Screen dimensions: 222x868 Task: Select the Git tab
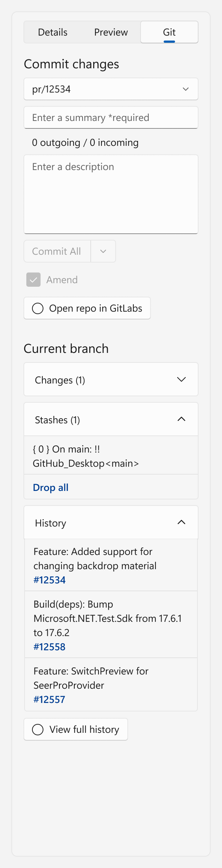(x=169, y=32)
